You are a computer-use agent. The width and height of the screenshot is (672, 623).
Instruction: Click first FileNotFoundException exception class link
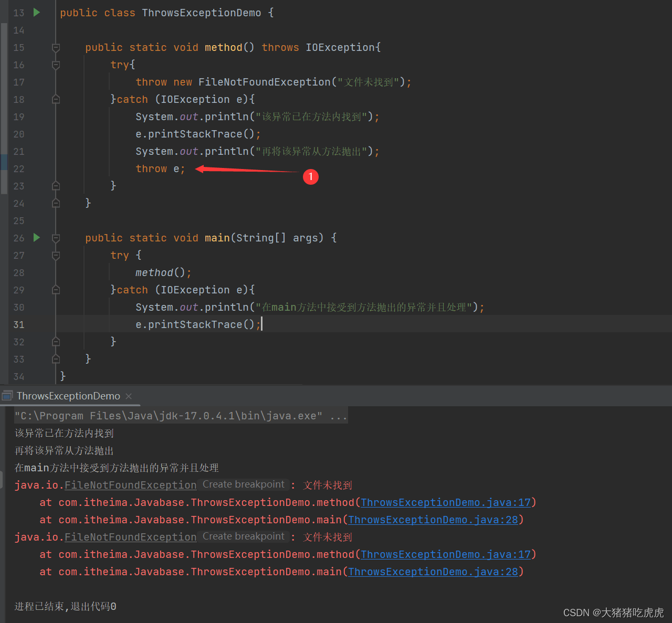(130, 485)
